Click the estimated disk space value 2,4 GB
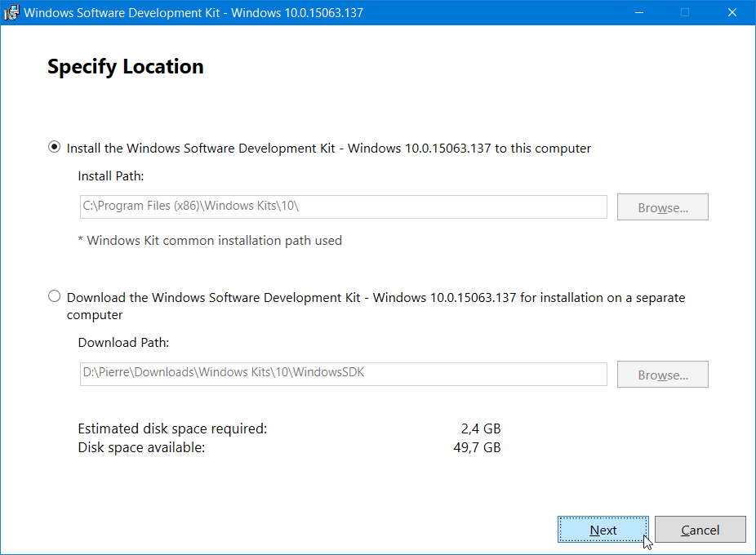The image size is (756, 555). coord(481,428)
